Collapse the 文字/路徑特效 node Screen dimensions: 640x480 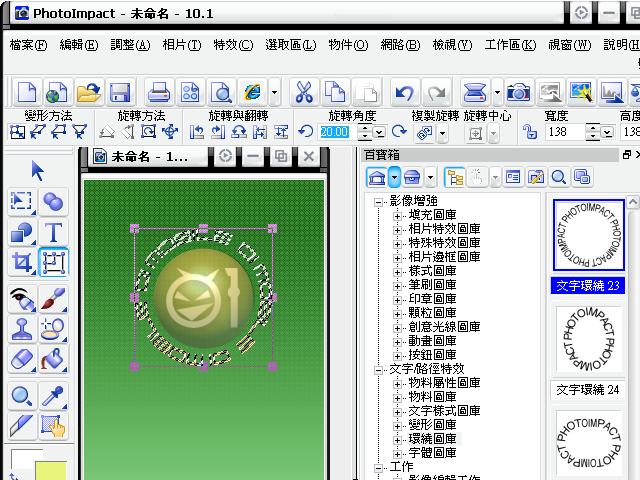tap(378, 370)
